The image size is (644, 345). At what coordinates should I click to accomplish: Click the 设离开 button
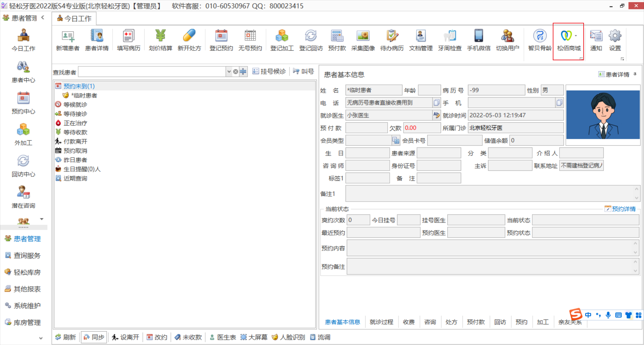pos(125,337)
